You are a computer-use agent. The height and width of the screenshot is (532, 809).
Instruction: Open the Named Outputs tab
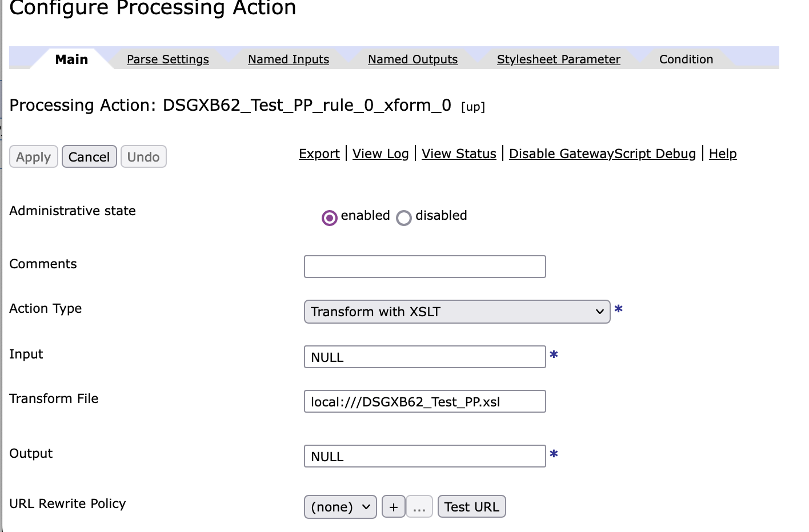pyautogui.click(x=413, y=59)
